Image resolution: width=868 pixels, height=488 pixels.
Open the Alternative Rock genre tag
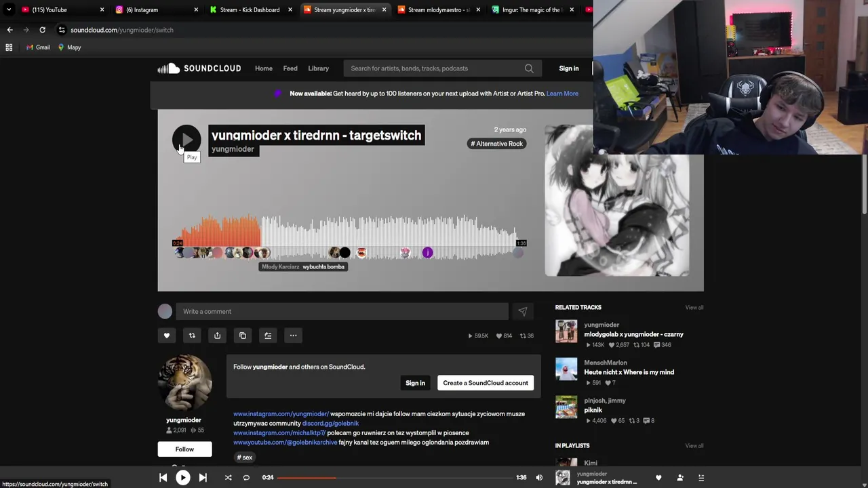[497, 144]
